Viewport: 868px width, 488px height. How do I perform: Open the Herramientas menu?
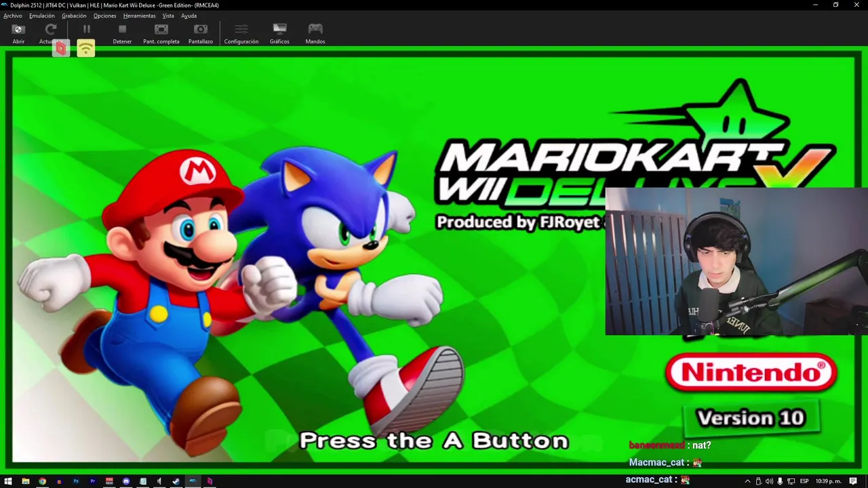[x=140, y=16]
